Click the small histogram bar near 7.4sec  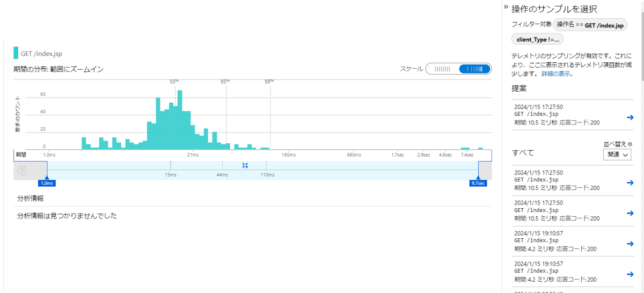coord(465,148)
